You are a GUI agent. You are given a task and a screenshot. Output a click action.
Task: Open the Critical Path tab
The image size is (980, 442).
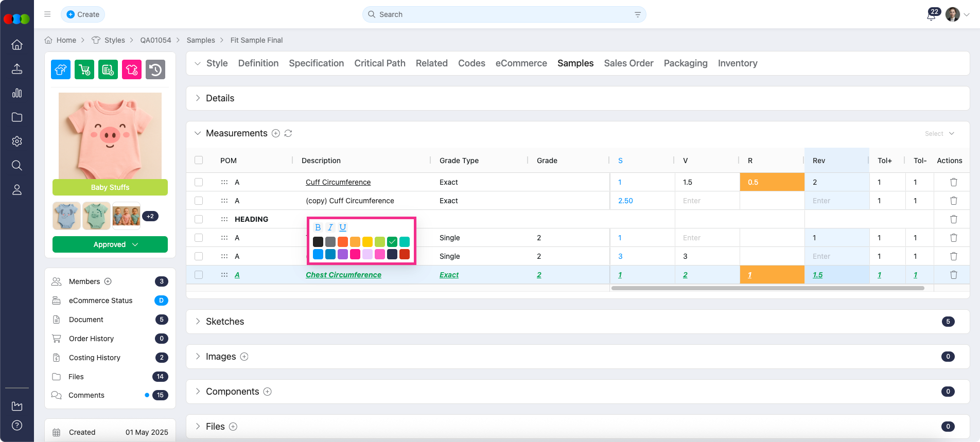379,63
